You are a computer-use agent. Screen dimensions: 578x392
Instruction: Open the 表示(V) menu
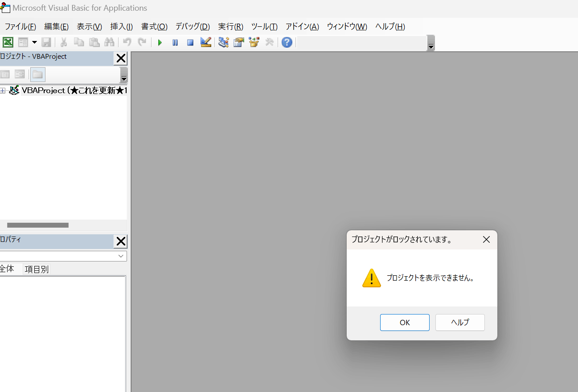(x=90, y=26)
